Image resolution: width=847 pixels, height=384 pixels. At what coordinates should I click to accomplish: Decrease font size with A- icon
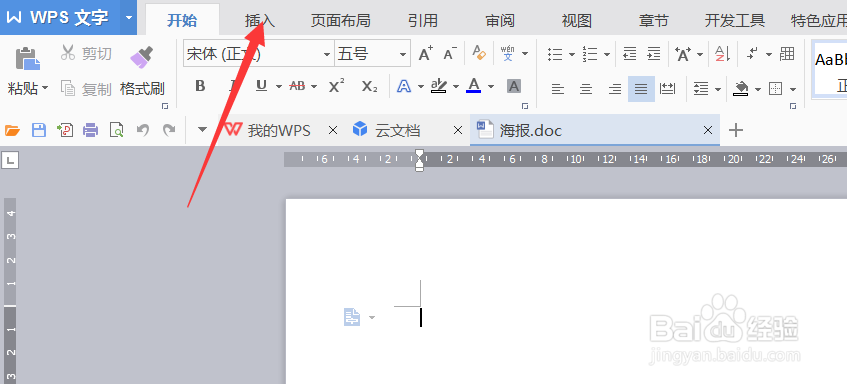[450, 54]
